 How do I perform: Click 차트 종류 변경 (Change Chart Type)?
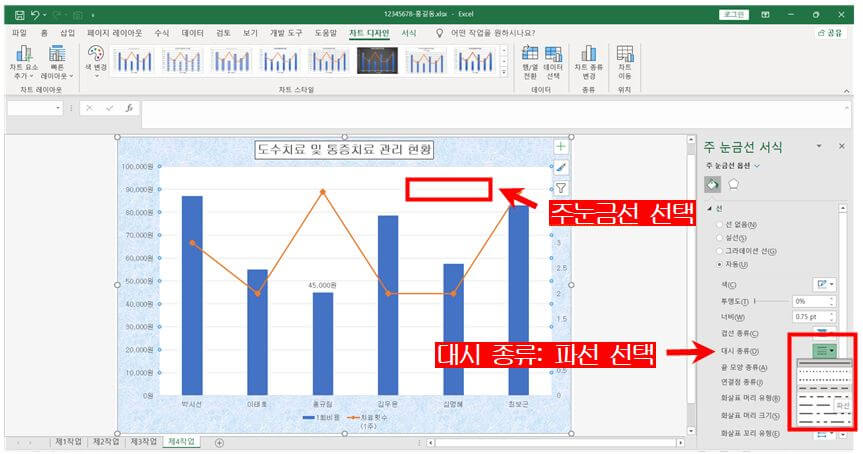[588, 62]
